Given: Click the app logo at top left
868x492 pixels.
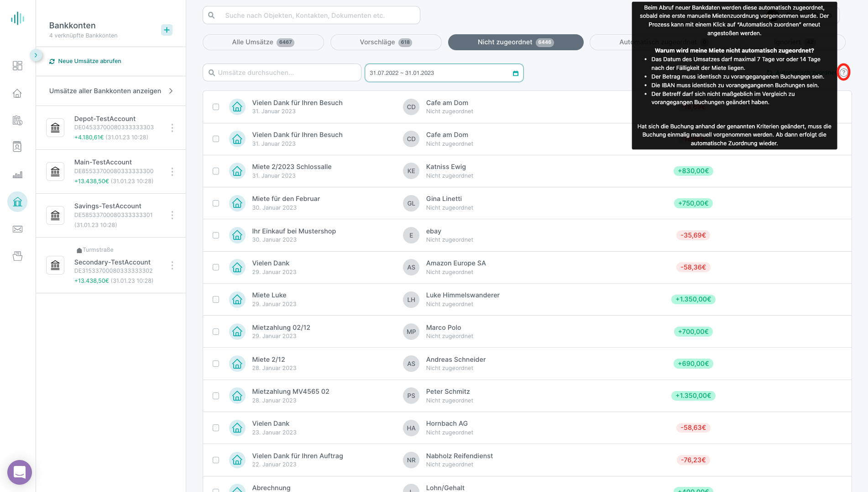Looking at the screenshot, I should 17,18.
